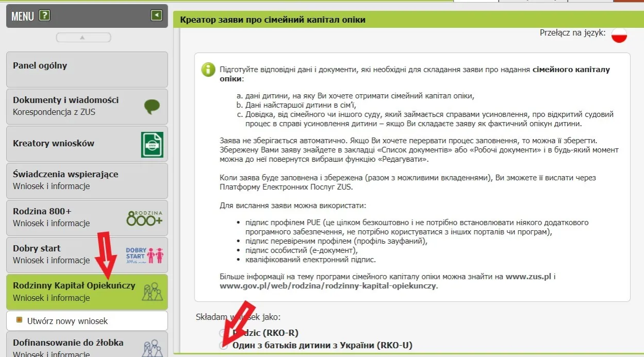Click the info icon in the instructions panel
Screen dimensions: 644x357
208,69
